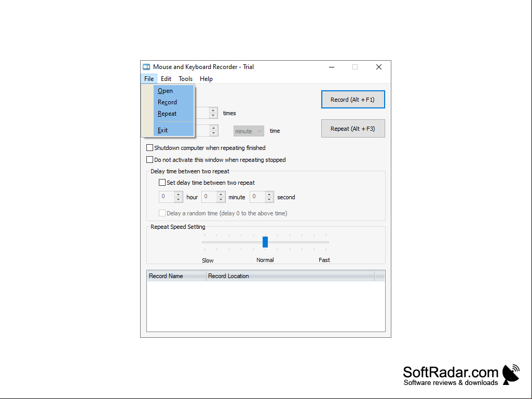The width and height of the screenshot is (532, 399).
Task: Decrease the hour delay value
Action: point(179,199)
